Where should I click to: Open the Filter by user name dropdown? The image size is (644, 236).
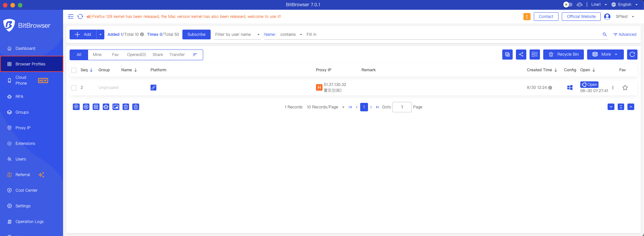pyautogui.click(x=237, y=35)
